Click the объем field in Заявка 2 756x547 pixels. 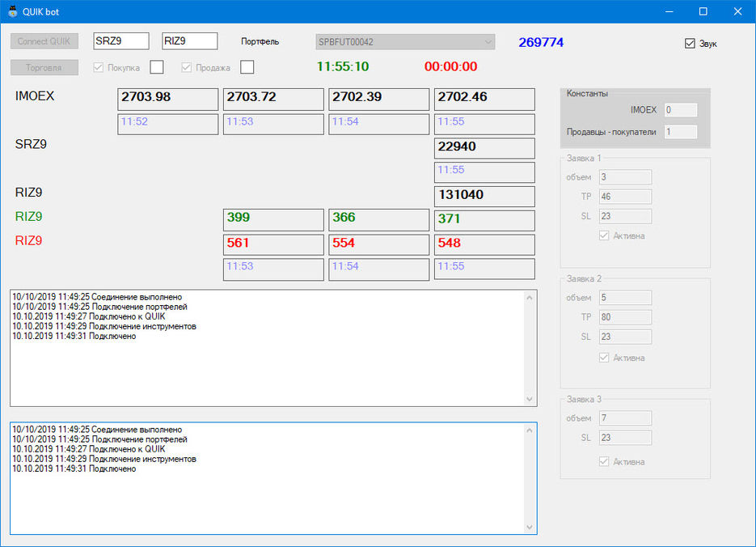tap(625, 298)
